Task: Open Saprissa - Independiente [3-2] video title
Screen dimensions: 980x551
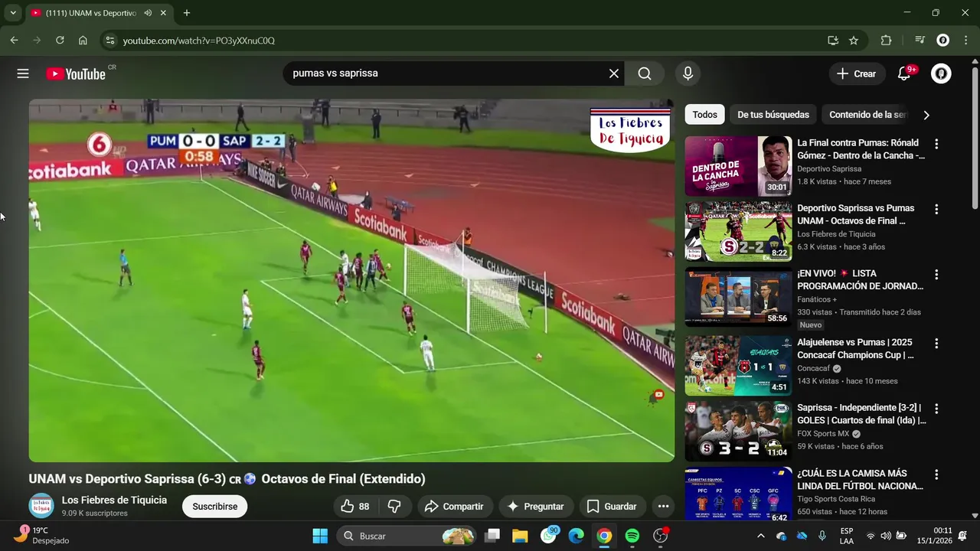Action: click(861, 414)
